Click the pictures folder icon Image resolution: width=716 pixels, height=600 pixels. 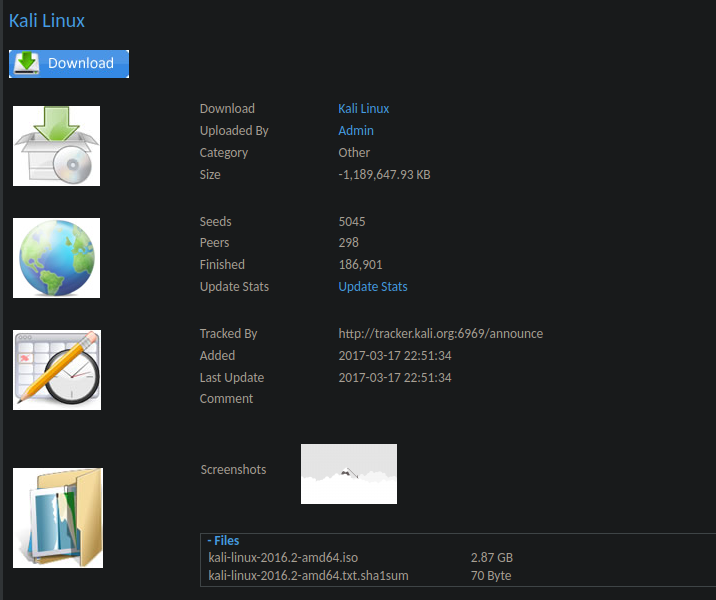(x=58, y=518)
